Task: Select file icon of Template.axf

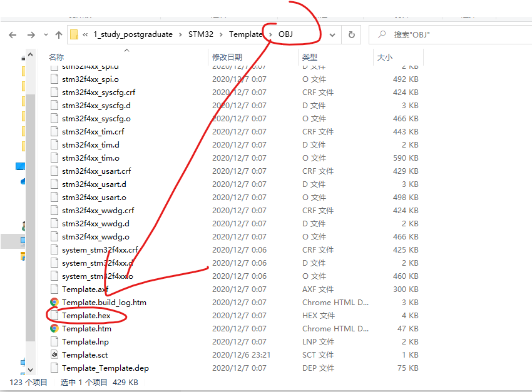Action: [54, 289]
